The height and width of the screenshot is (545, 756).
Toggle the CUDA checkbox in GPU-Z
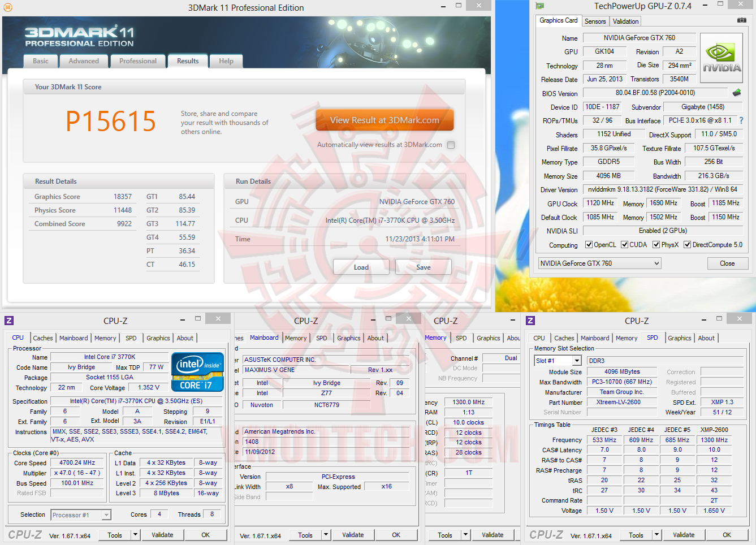coord(625,245)
